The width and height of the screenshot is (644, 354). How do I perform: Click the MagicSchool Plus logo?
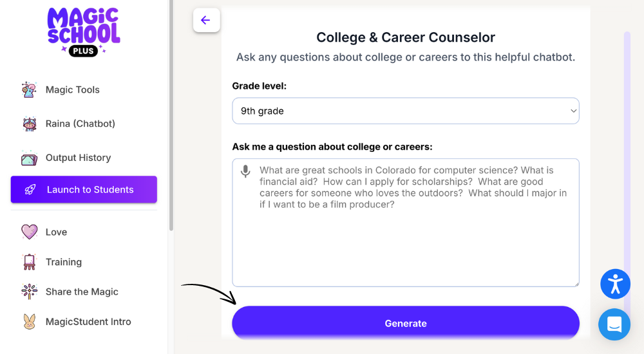83,32
